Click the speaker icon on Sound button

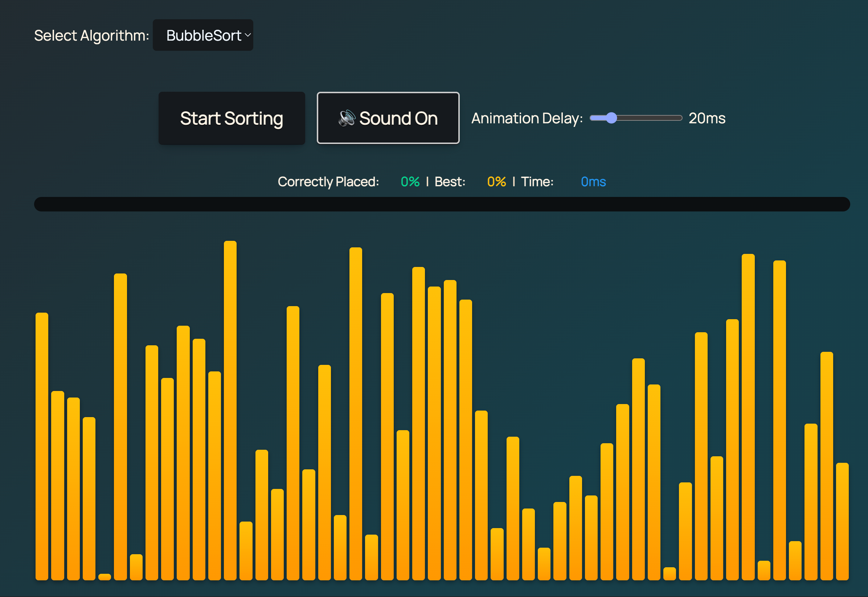click(347, 118)
